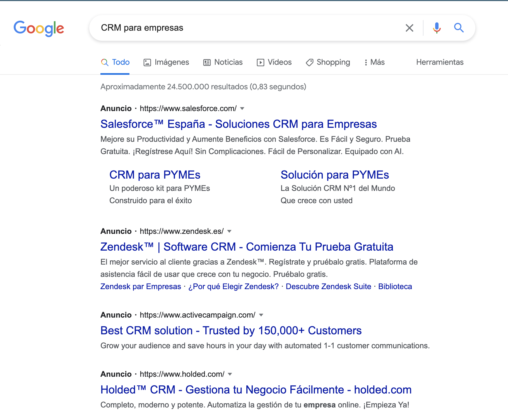Switch to the Imágenes tab

pyautogui.click(x=166, y=62)
